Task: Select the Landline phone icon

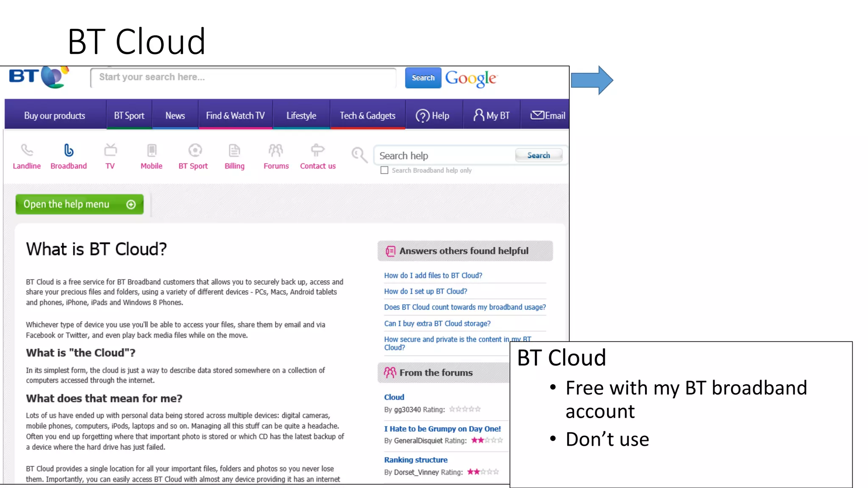Action: click(x=27, y=150)
